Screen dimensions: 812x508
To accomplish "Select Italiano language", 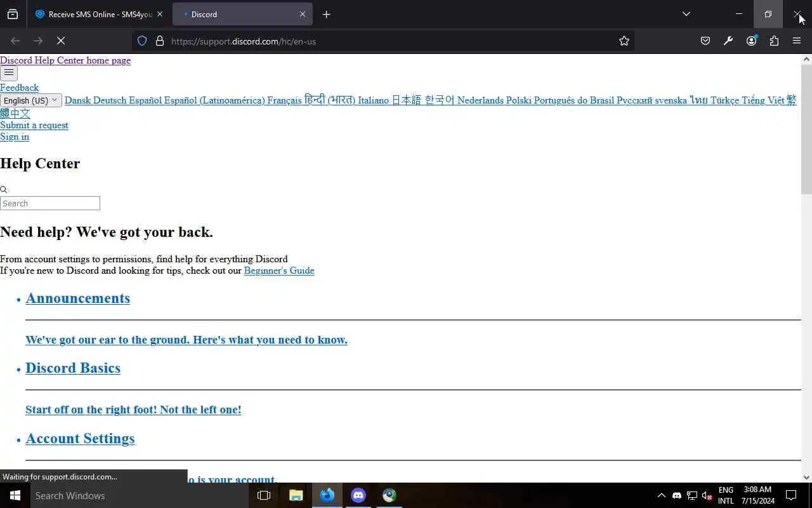I will pyautogui.click(x=373, y=100).
